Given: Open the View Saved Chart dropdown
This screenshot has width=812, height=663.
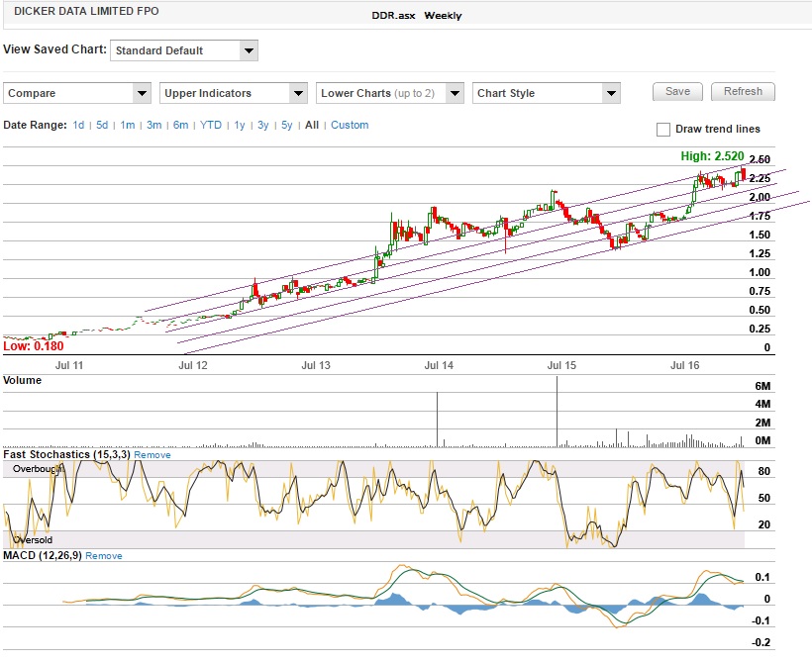Looking at the screenshot, I should [x=184, y=50].
